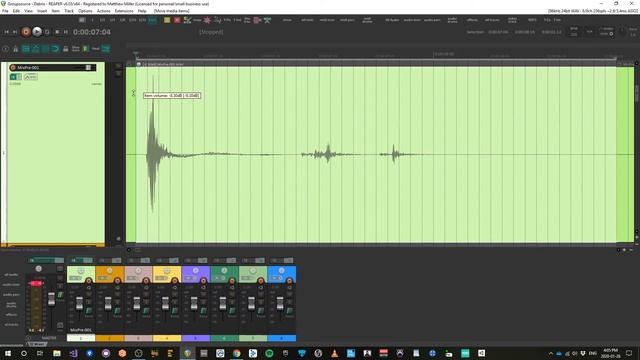Click the BPM tempo field in transport

pyautogui.click(x=574, y=32)
